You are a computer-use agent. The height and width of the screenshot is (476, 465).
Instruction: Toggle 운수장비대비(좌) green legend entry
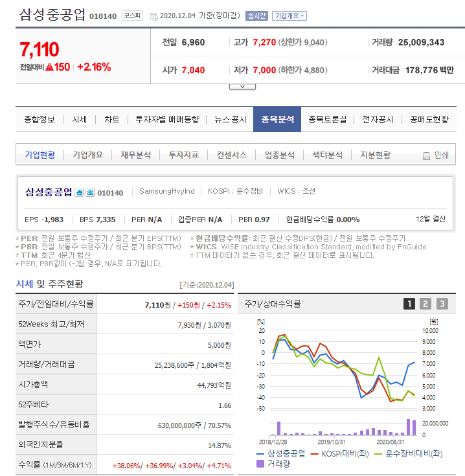(x=409, y=454)
